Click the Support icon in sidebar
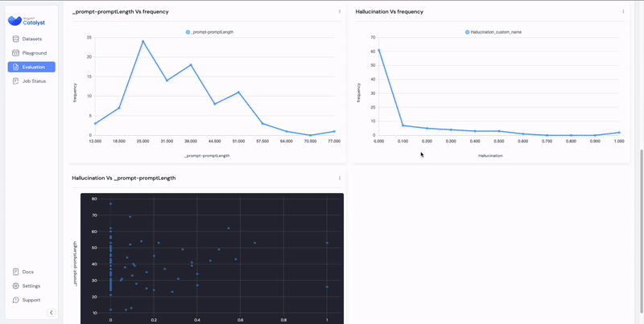Viewport: 644px width, 324px height. pos(16,300)
